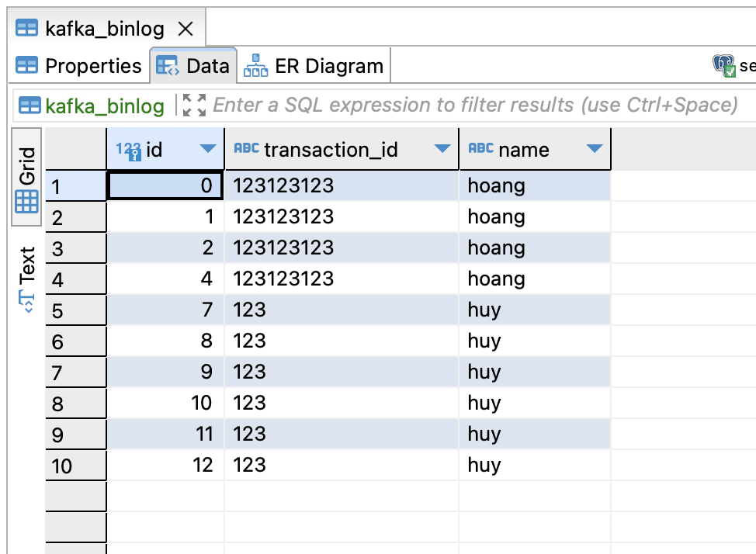Select row header number 10

76,466
